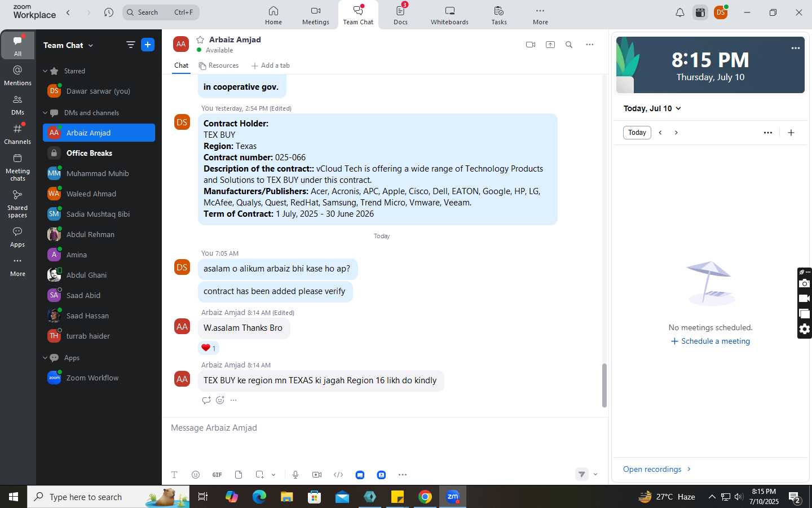Open recordings link
This screenshot has width=812, height=508.
pos(657,470)
